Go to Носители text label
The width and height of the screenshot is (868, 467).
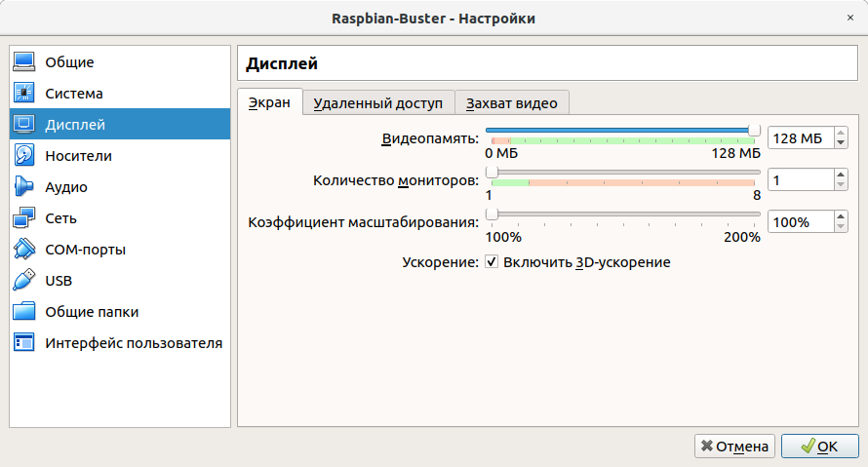pos(79,156)
